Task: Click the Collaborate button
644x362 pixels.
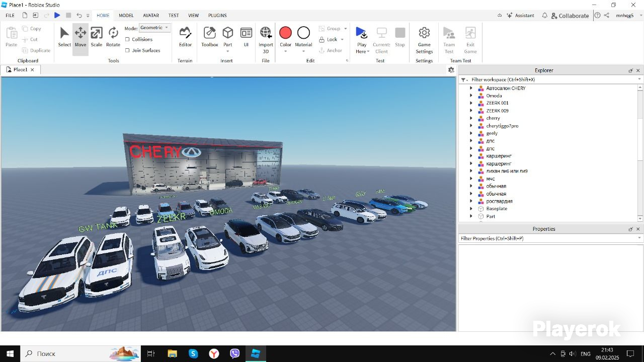Action: point(570,16)
